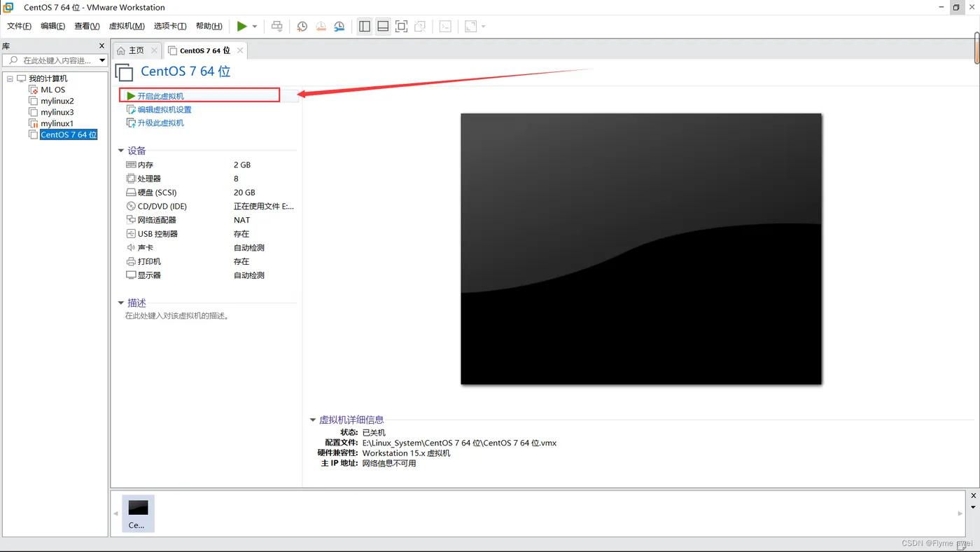
Task: Click the console view toolbar icon
Action: click(x=445, y=26)
